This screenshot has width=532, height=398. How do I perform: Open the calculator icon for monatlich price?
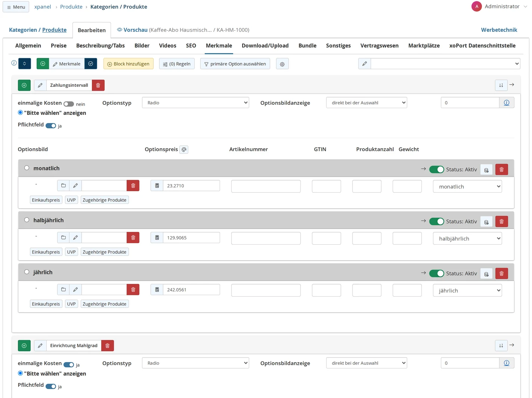(x=157, y=186)
